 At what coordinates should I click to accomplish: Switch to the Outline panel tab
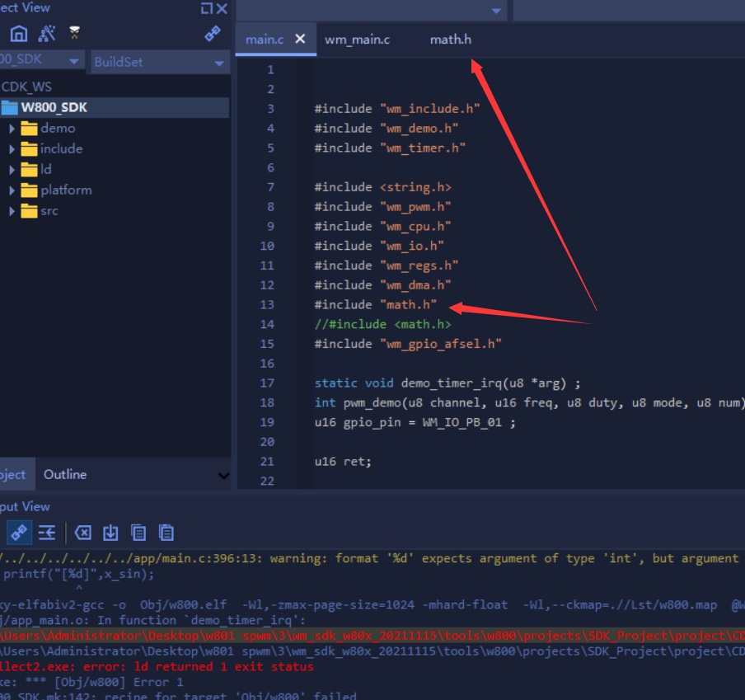pyautogui.click(x=65, y=475)
